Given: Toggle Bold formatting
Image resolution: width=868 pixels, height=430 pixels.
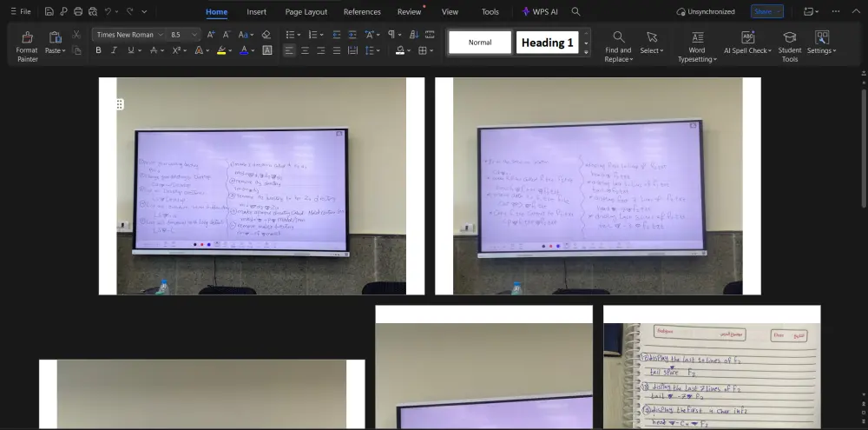Looking at the screenshot, I should [98, 50].
